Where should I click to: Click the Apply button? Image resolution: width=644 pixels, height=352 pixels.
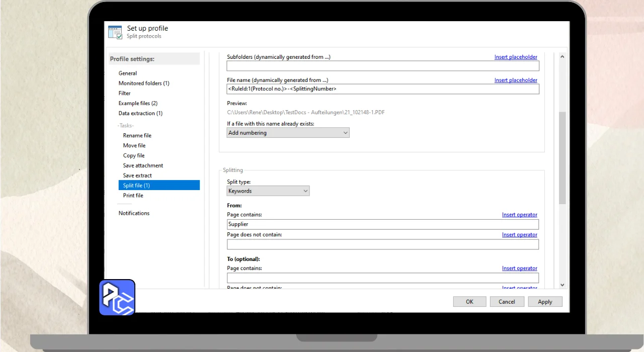[545, 302]
